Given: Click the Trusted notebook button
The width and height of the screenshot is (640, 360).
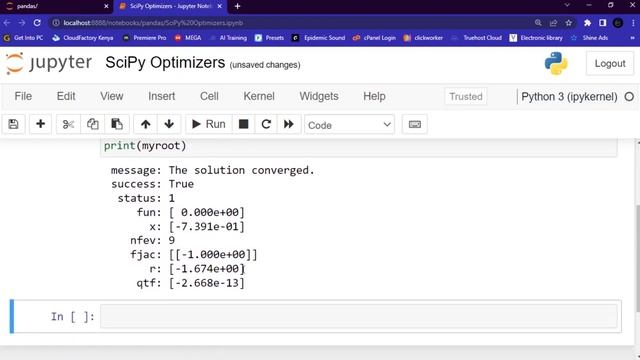Looking at the screenshot, I should [x=466, y=97].
